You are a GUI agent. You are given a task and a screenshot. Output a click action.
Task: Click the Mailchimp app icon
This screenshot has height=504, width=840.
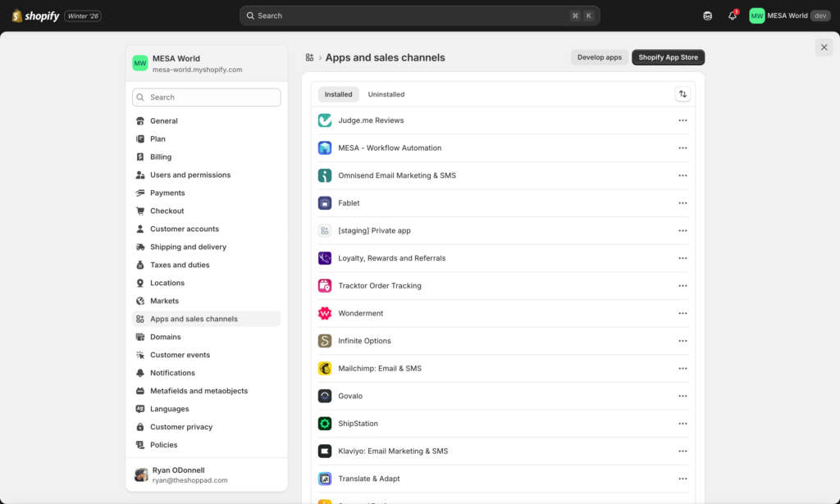click(325, 368)
